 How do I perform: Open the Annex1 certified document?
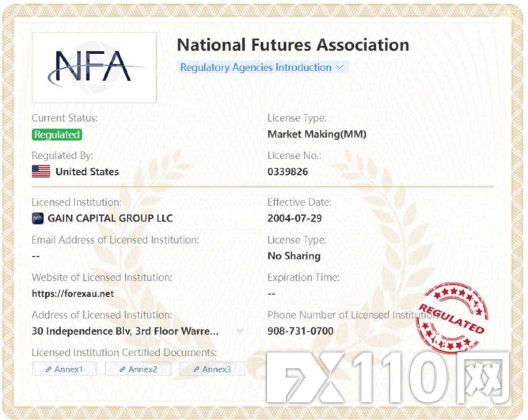point(65,369)
